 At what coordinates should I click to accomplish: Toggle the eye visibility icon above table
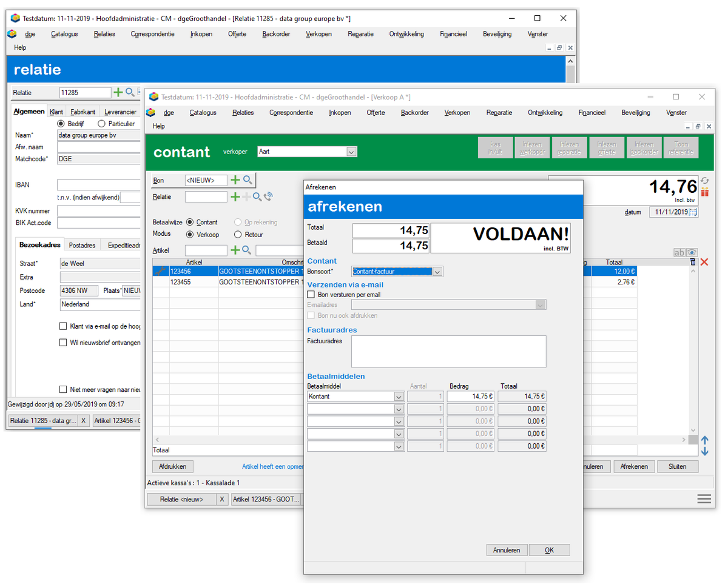point(692,253)
